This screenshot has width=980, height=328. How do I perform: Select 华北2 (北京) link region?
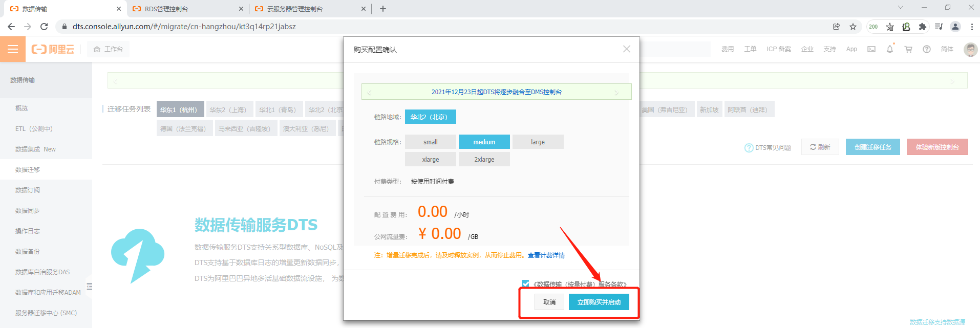tap(431, 117)
